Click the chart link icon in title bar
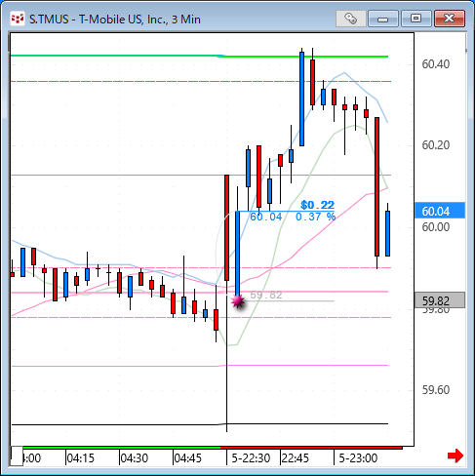Viewport: 475px width, 476px height. pos(351,19)
